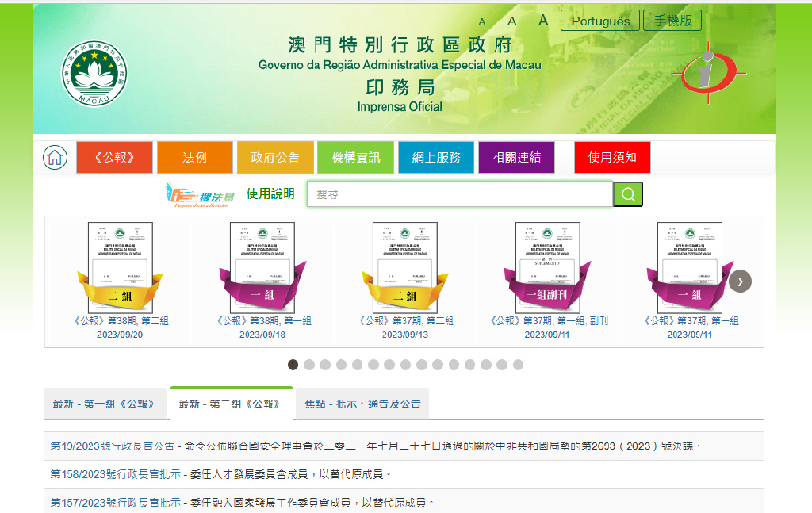Open the 《公報》第38期 第二組 gazette thumbnail
The height and width of the screenshot is (513, 812).
click(119, 266)
